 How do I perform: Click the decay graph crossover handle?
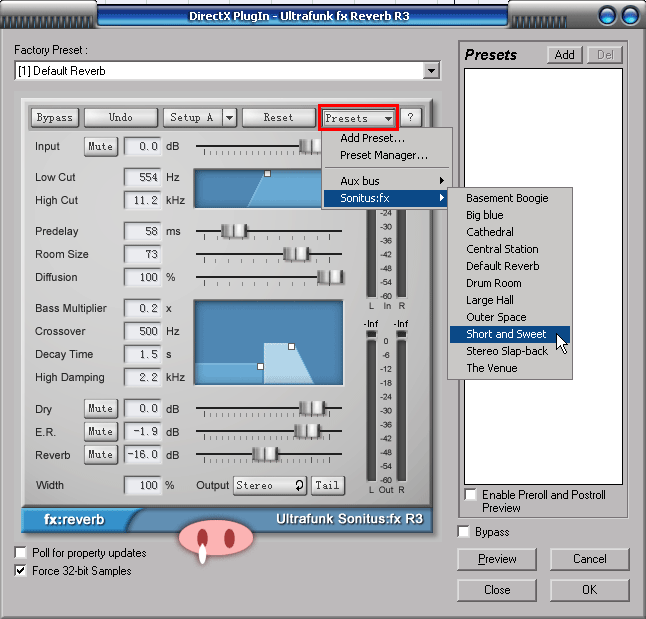(x=260, y=366)
